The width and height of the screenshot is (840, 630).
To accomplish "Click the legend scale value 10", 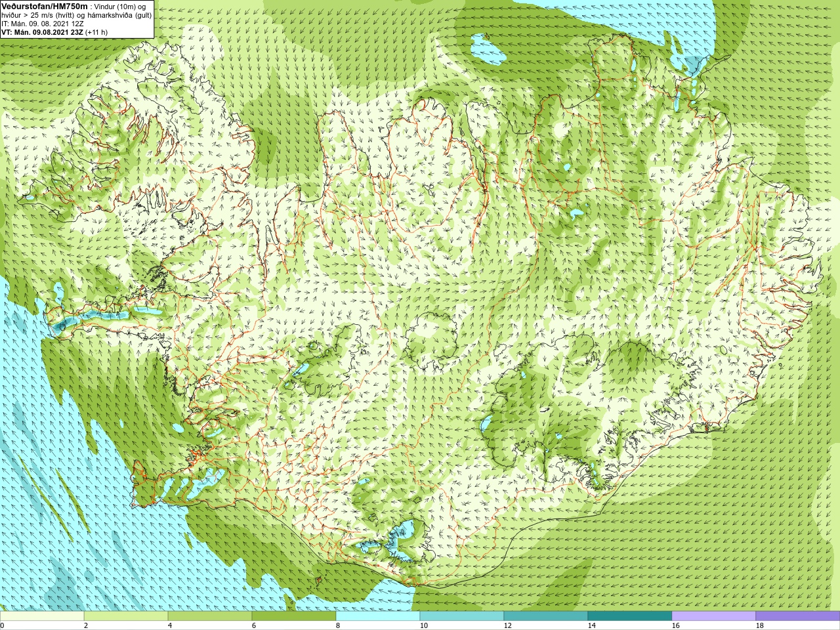I will (x=424, y=625).
